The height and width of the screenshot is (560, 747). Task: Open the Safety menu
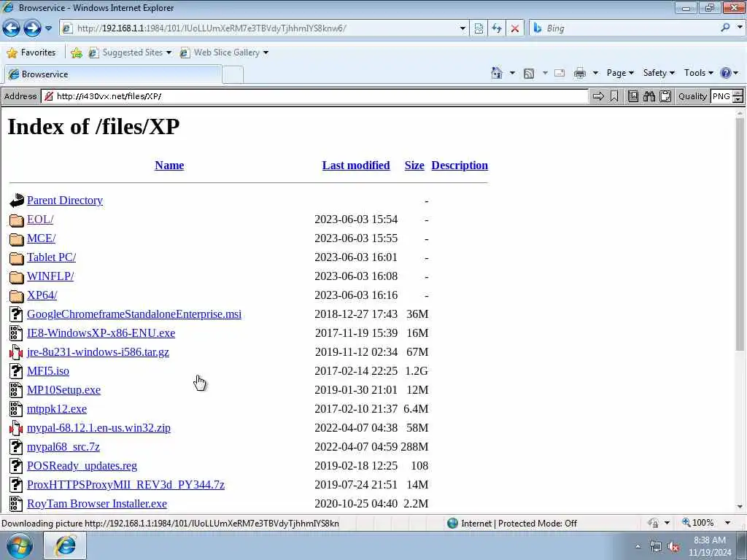659,73
